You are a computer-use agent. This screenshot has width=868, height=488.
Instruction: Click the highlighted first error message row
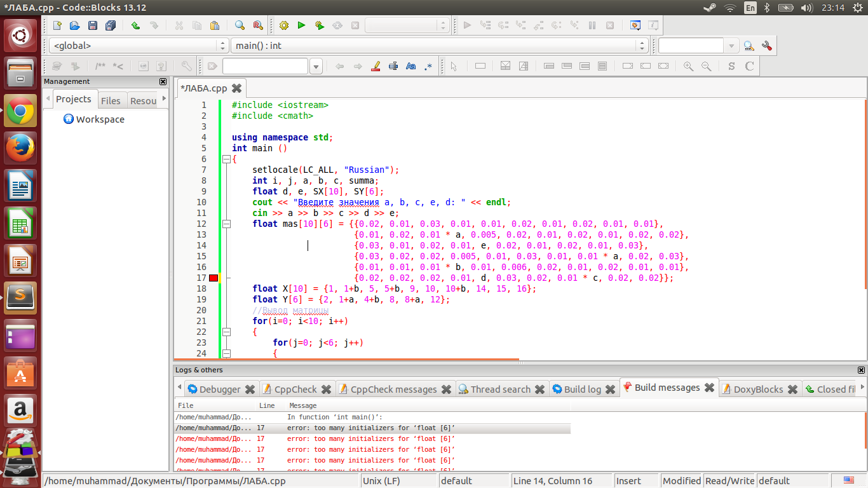[x=372, y=428]
